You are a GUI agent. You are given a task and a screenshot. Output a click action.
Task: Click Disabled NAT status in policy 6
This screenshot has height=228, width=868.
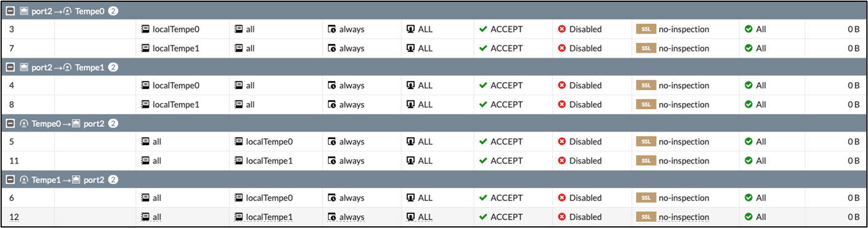[x=585, y=198]
